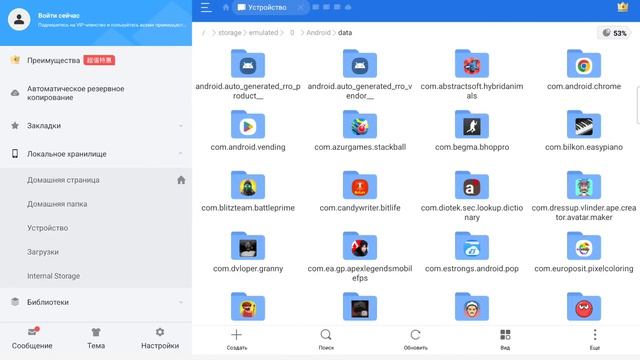Navigate to Android in breadcrumb
The image size is (640, 360).
point(318,33)
